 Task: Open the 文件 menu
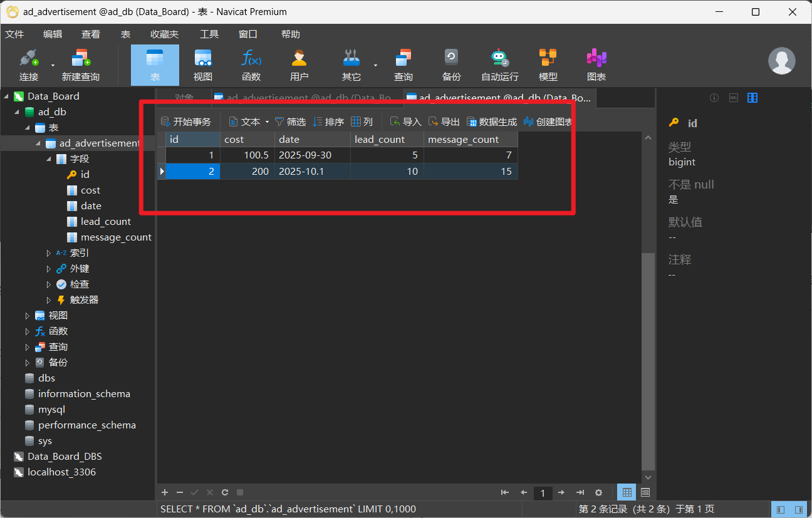(x=14, y=34)
